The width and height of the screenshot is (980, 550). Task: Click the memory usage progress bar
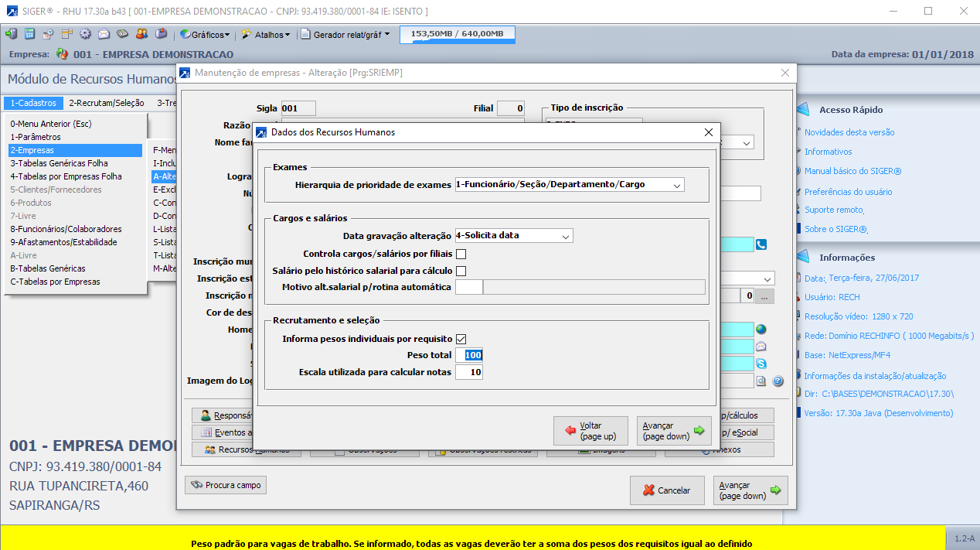[458, 34]
